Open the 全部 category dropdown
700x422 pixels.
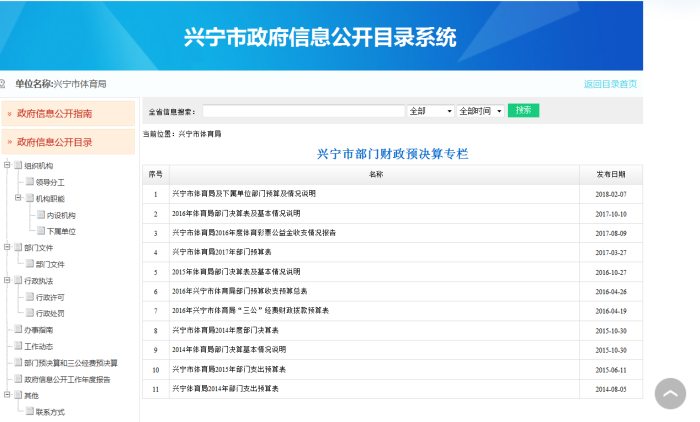(x=430, y=111)
